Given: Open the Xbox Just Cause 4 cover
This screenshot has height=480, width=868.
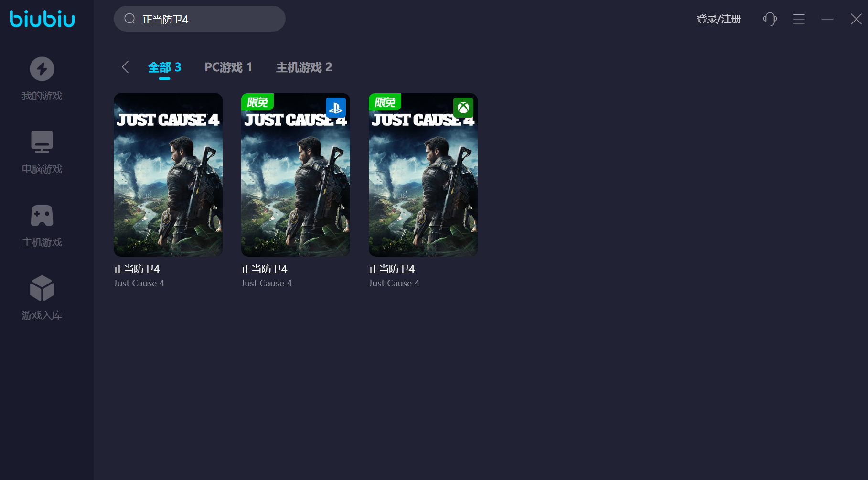Looking at the screenshot, I should (x=423, y=175).
